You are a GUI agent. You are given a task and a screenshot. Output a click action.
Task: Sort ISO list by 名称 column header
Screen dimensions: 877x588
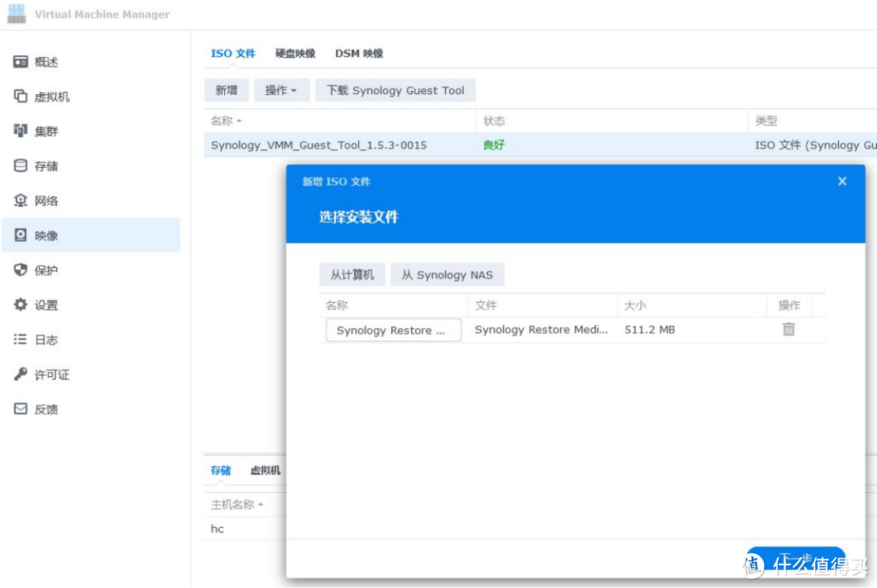click(222, 121)
